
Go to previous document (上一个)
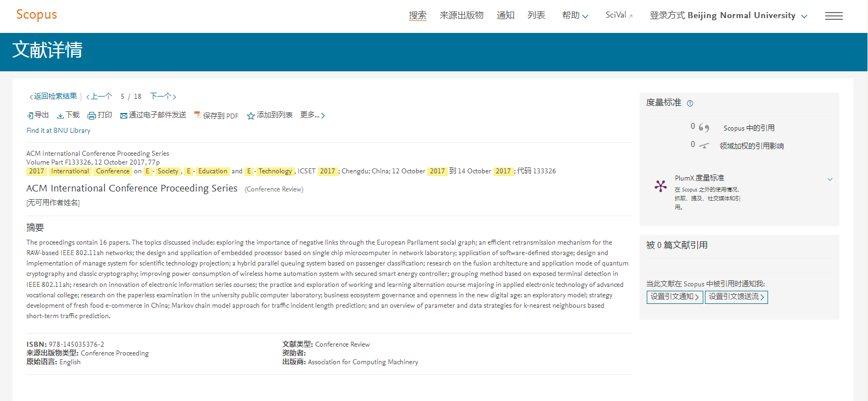click(99, 97)
